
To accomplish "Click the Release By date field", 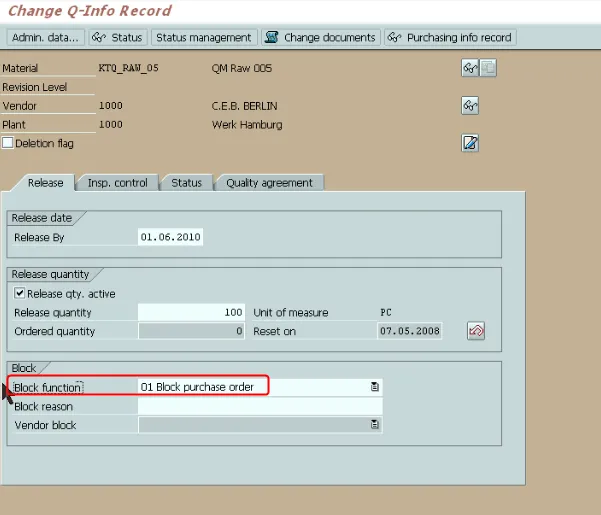I will 171,237.
